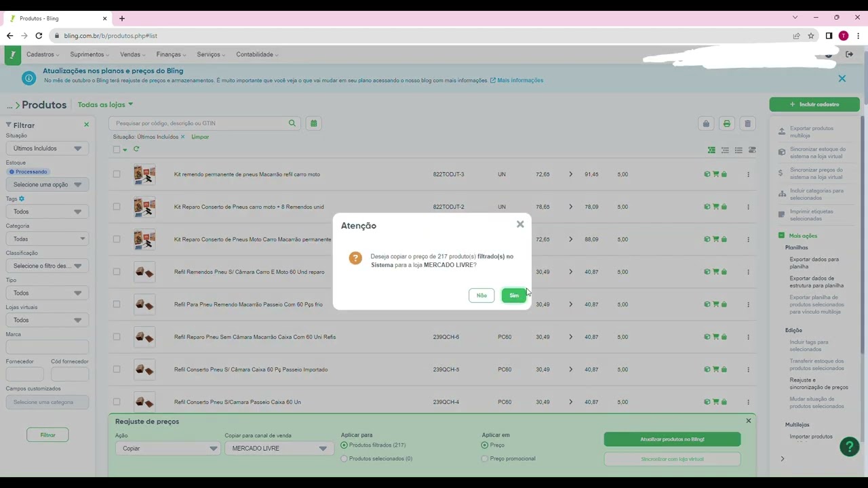Toggle the select-all products checkbox
This screenshot has height=488, width=868.
[117, 150]
